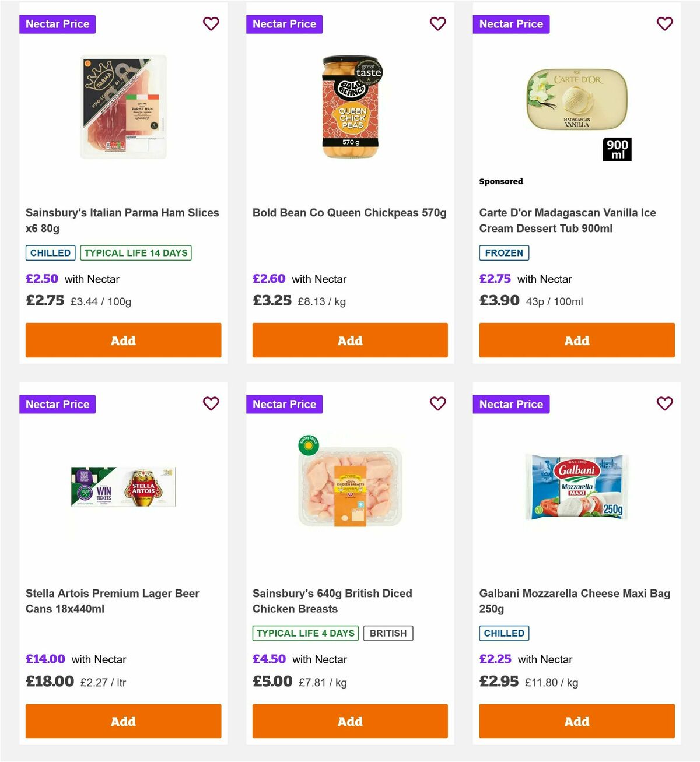Open the Parma Ham product image
The image size is (700, 762).
[123, 106]
